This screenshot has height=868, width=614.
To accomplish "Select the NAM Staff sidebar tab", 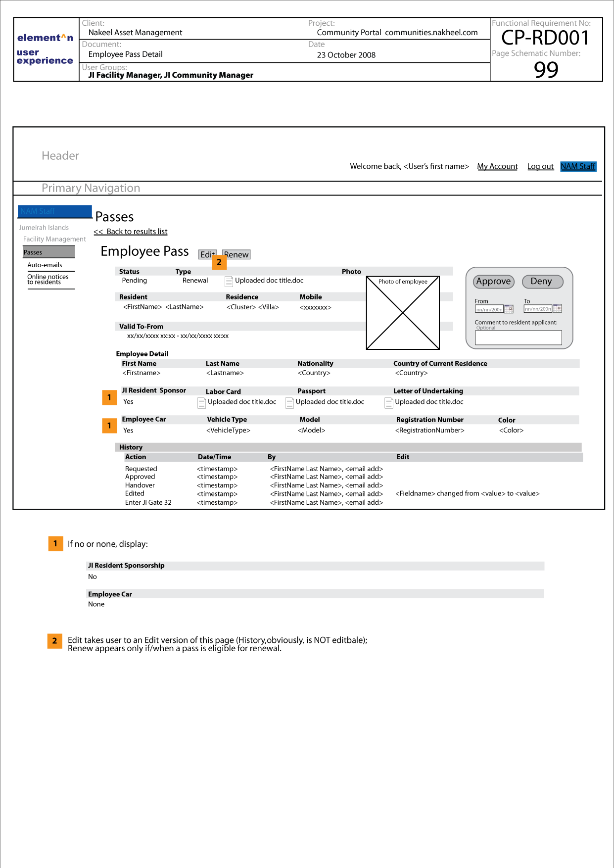I will [55, 211].
